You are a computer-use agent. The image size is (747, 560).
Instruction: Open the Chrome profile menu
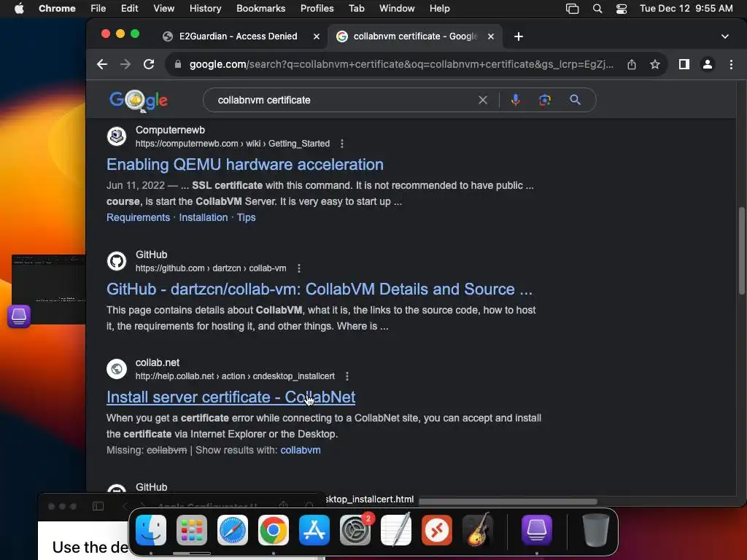point(708,64)
